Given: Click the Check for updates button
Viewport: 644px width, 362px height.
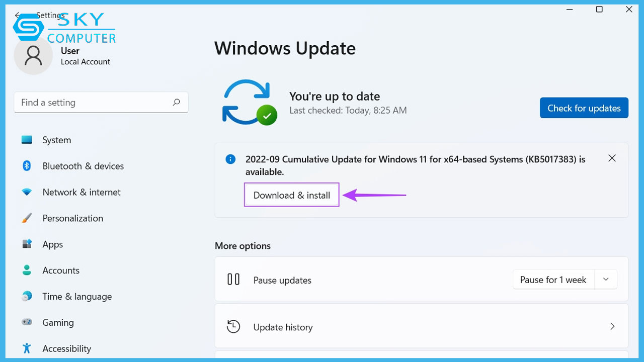Looking at the screenshot, I should click(x=584, y=108).
